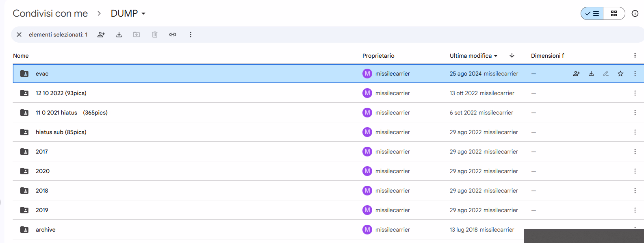
Task: Open view details info icon
Action: 635,13
